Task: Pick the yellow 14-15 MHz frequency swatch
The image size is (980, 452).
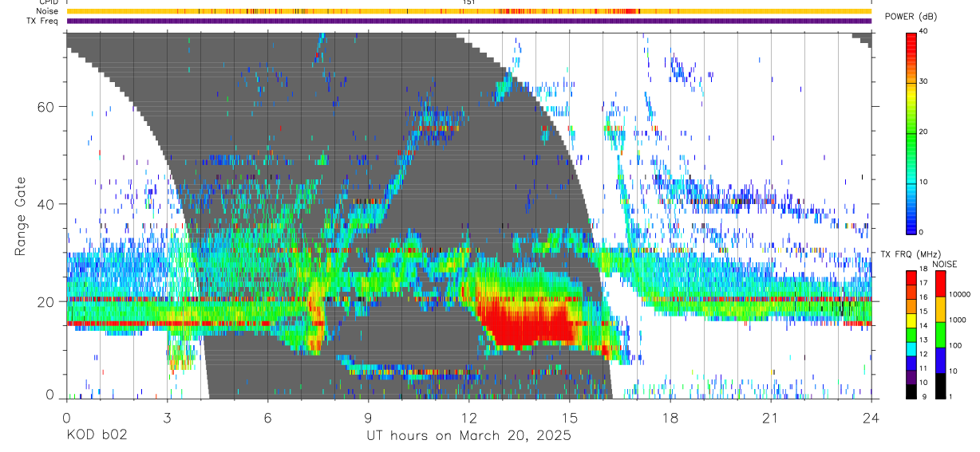Action: [911, 319]
